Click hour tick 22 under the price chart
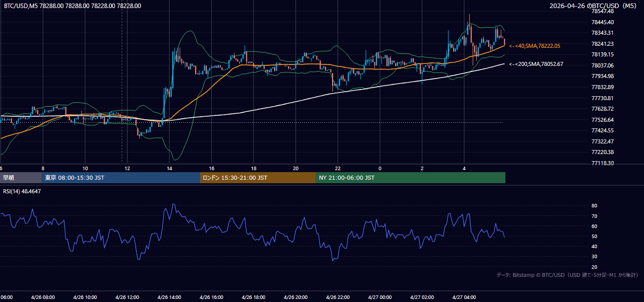 (338, 168)
